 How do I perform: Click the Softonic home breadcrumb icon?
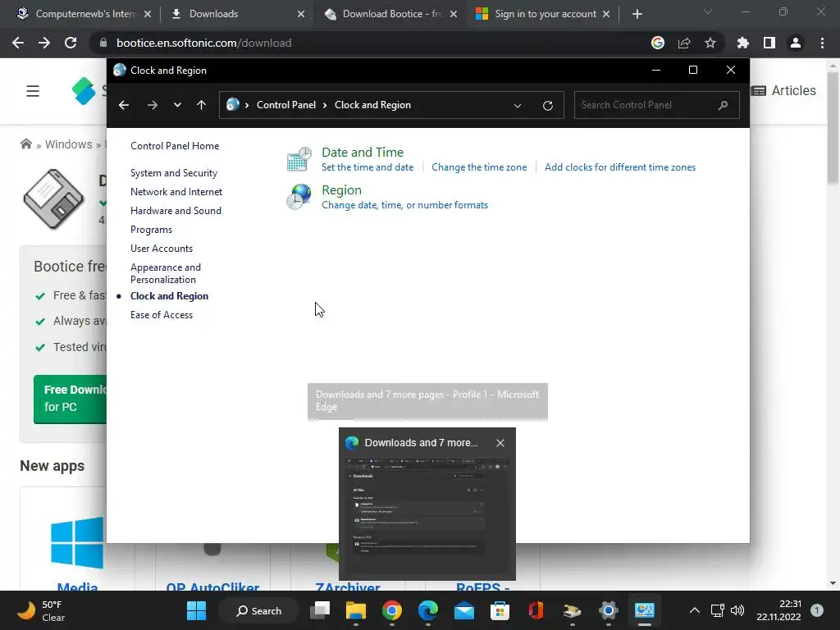click(25, 144)
